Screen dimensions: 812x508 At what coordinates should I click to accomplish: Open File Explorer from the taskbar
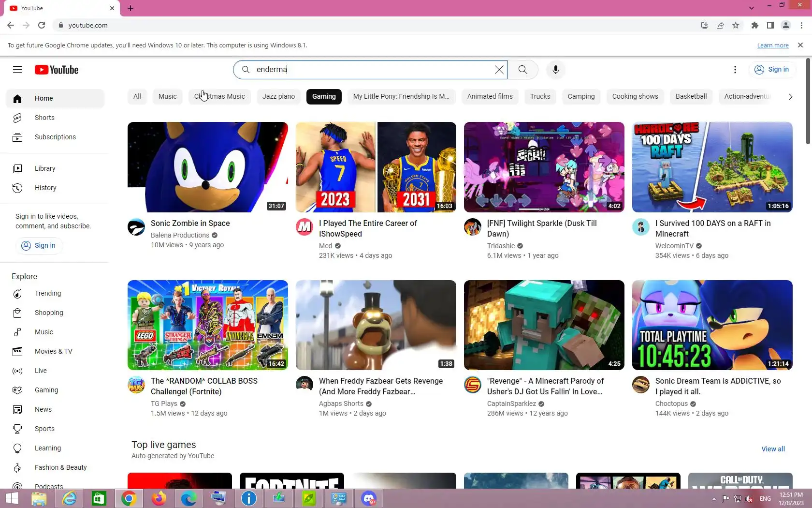[39, 498]
